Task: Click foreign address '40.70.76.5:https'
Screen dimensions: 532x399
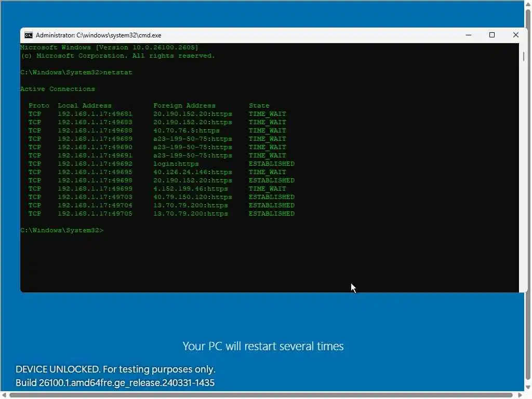Action: click(187, 130)
